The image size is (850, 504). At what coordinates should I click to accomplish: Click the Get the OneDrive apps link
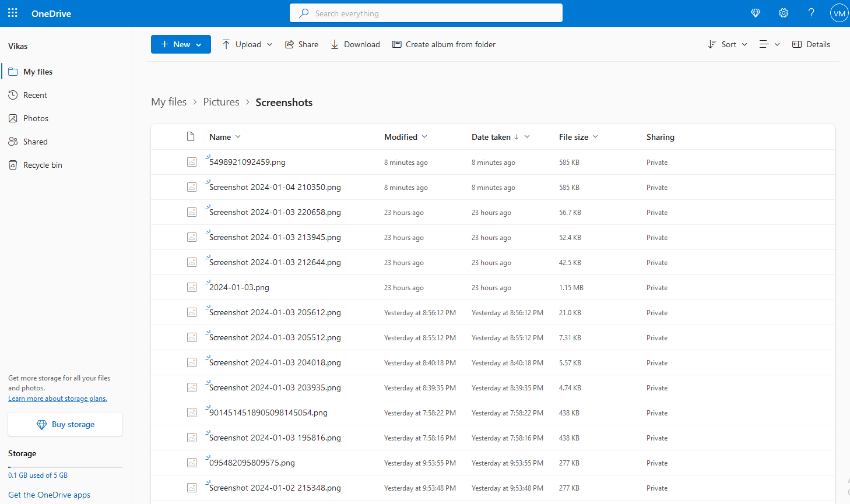click(x=49, y=494)
